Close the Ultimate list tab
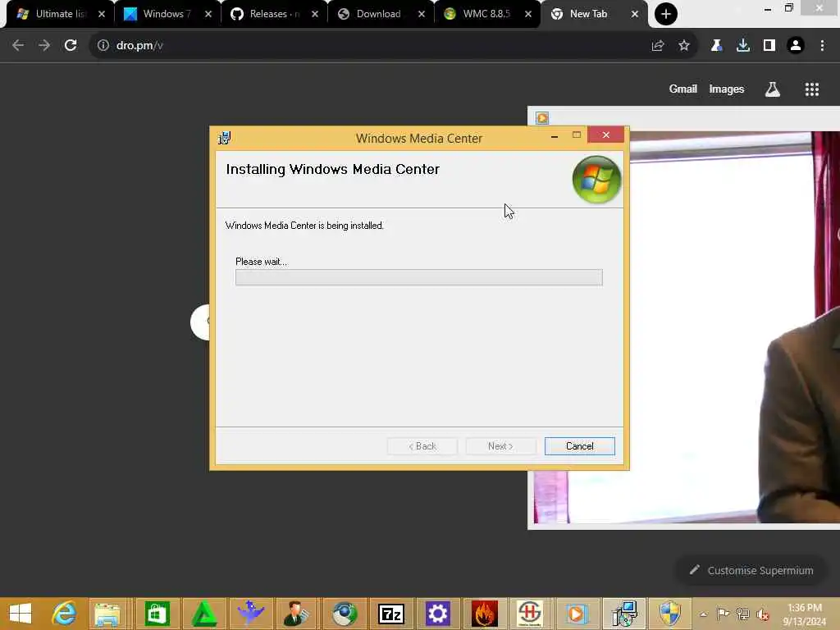 [102, 14]
